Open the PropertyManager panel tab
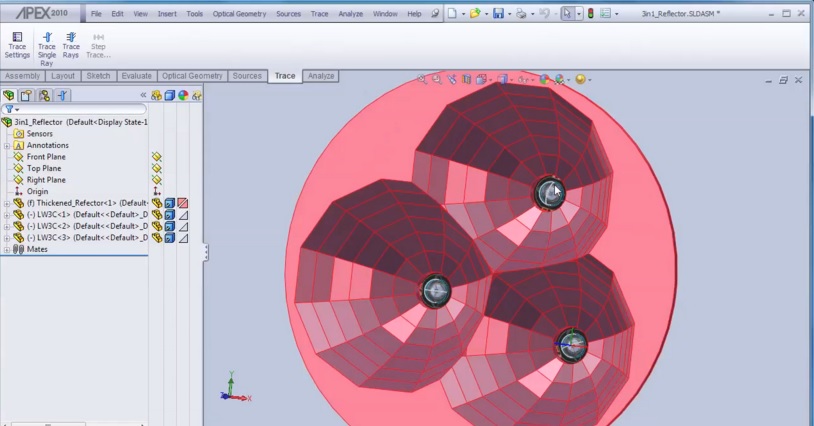This screenshot has height=426, width=814. [x=27, y=95]
